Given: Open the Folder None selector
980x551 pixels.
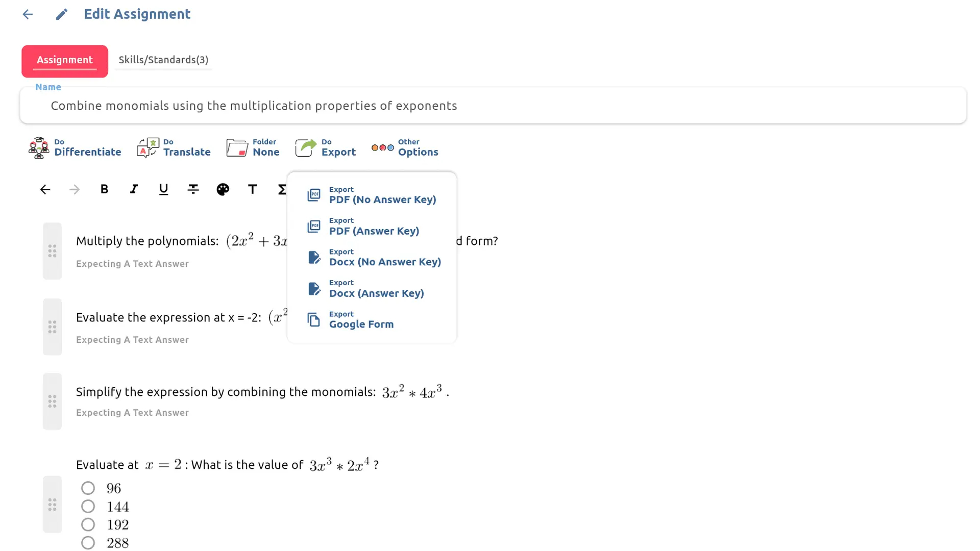Looking at the screenshot, I should coord(253,147).
